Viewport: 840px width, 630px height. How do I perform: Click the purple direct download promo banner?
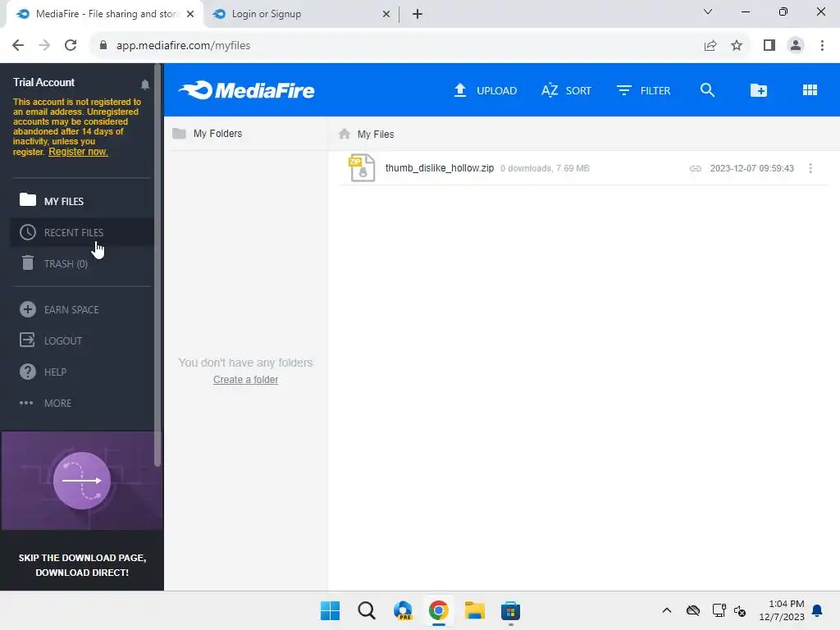82,481
